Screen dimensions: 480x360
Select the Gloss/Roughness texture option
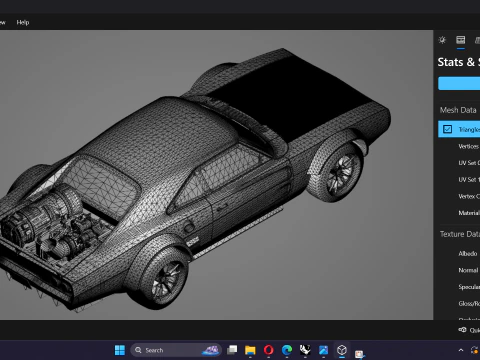click(469, 304)
